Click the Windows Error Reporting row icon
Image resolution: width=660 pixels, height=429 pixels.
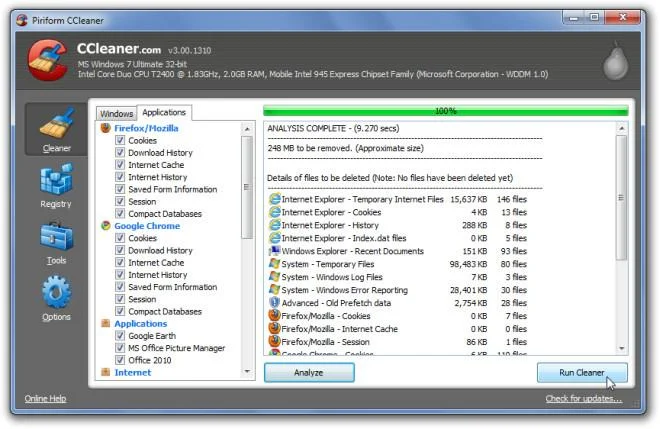274,290
